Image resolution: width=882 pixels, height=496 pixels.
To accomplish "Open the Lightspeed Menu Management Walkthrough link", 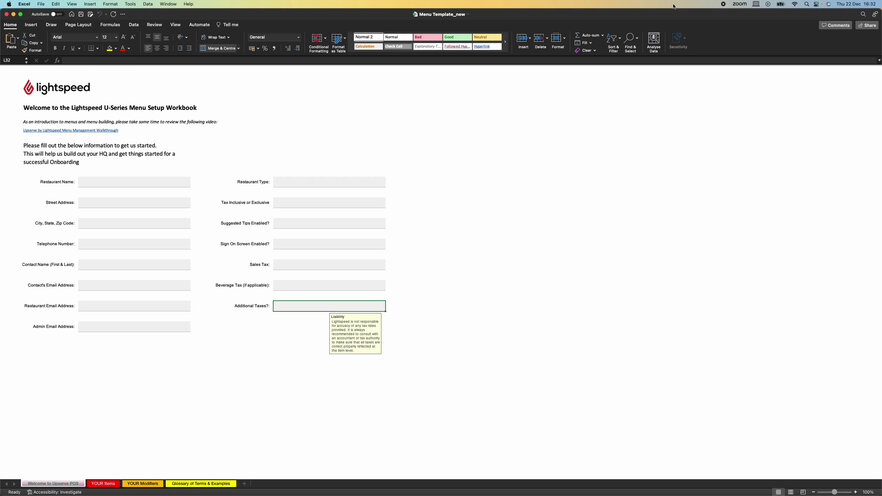I will (70, 130).
